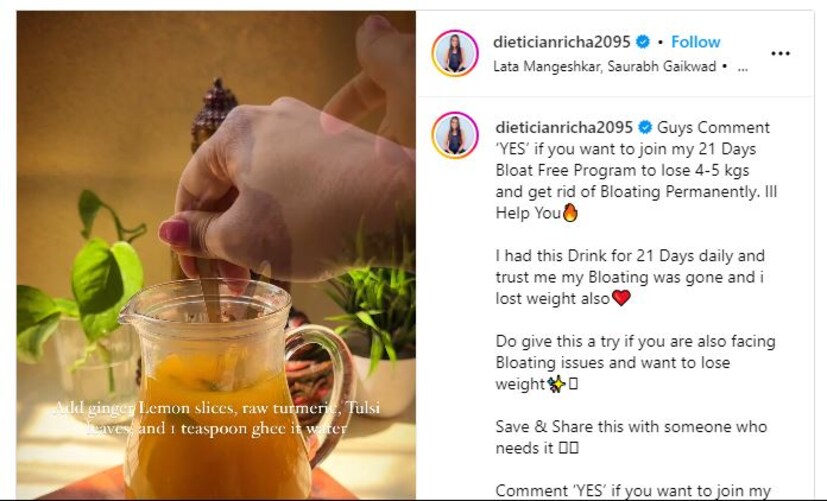Click verified badge in post header

pos(642,42)
